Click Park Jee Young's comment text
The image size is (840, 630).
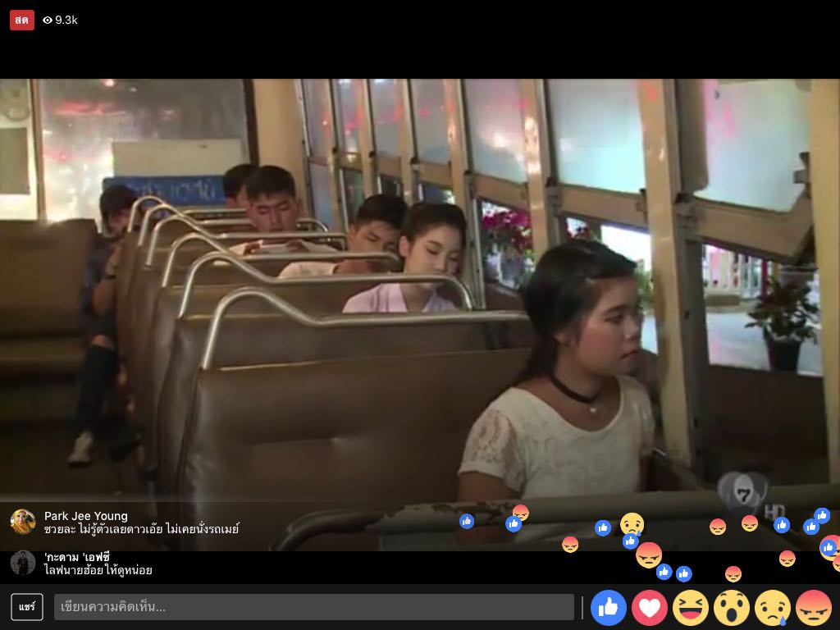141,529
